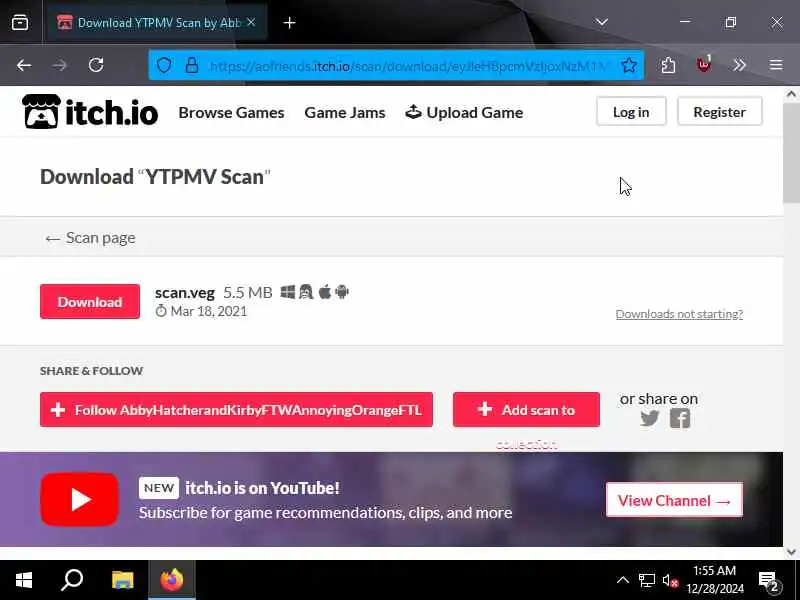Open the uBlock Origin extension icon
Viewport: 800px width, 600px height.
pyautogui.click(x=704, y=65)
